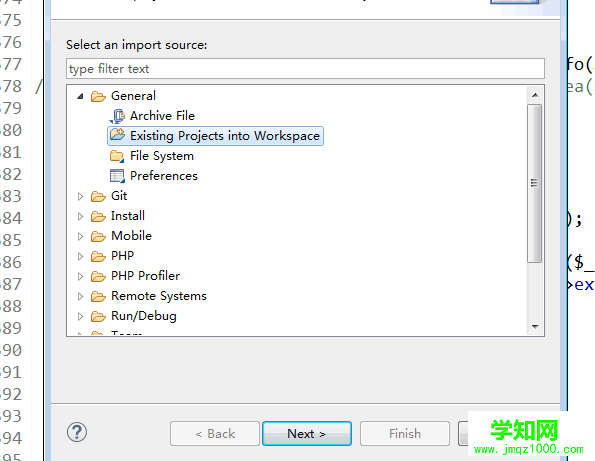The image size is (595, 461).
Task: Click the Back button
Action: (x=215, y=433)
